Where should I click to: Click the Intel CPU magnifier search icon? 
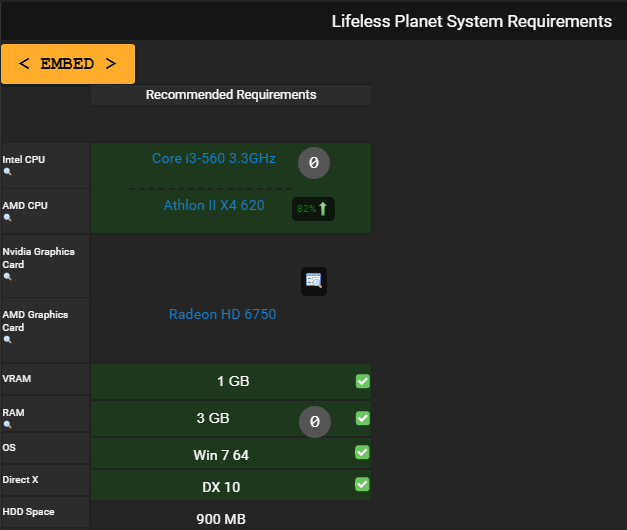coord(7,172)
